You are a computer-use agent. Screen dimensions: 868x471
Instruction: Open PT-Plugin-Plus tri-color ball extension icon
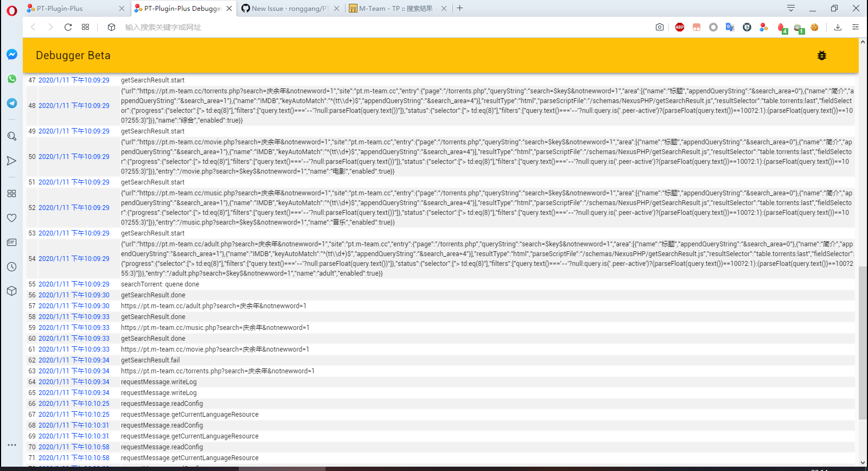pyautogui.click(x=764, y=27)
